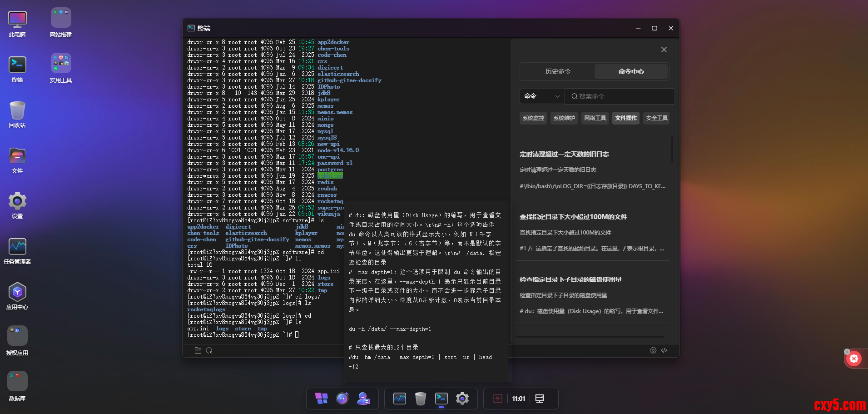The height and width of the screenshot is (414, 868).
Task: Close the command center side panel
Action: coord(664,50)
